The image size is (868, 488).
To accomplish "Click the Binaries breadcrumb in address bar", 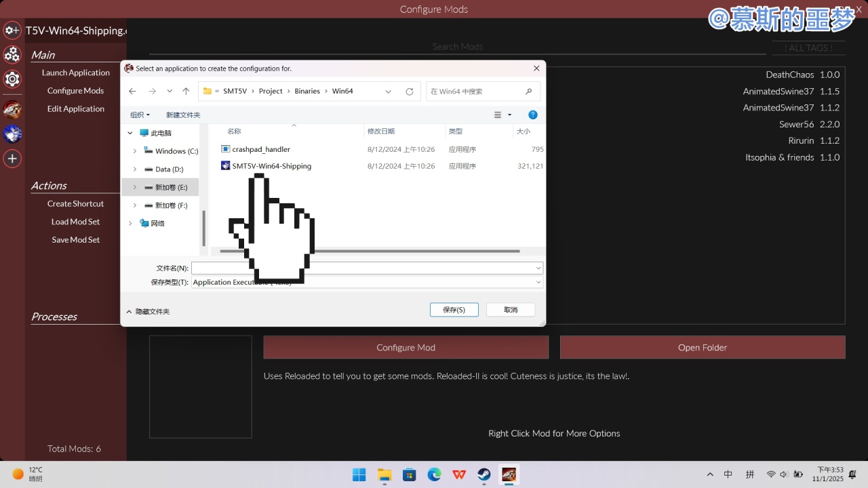I will click(x=307, y=91).
